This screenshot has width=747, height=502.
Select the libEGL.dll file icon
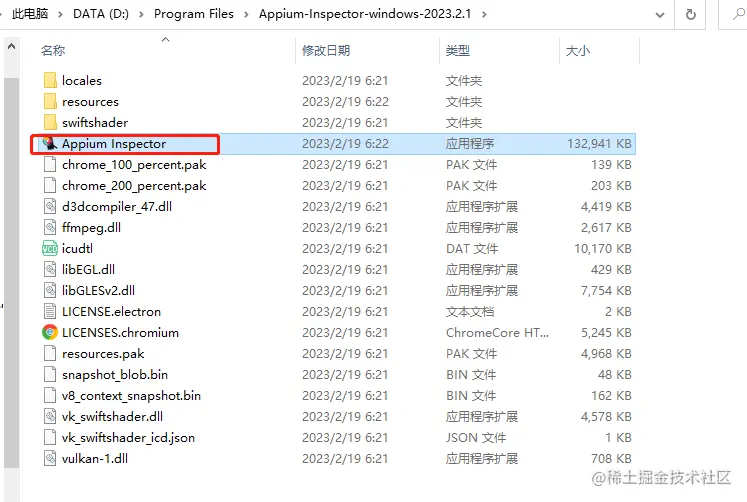[x=50, y=269]
